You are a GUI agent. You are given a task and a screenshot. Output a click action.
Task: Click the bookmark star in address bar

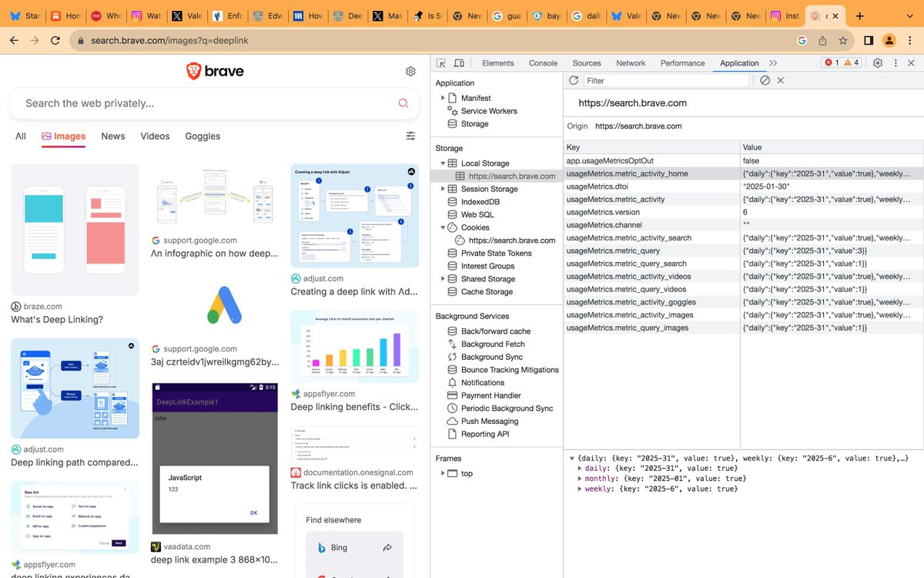click(x=843, y=40)
